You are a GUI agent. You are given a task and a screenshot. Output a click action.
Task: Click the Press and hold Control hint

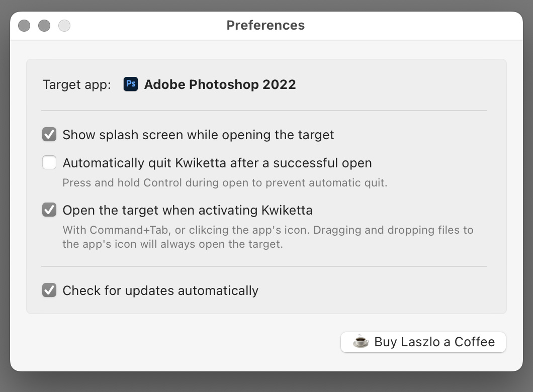click(224, 182)
